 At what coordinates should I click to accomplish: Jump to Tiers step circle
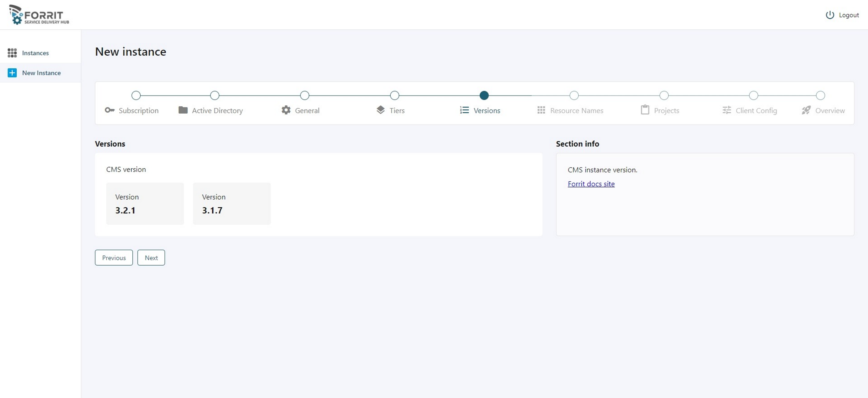coord(395,96)
